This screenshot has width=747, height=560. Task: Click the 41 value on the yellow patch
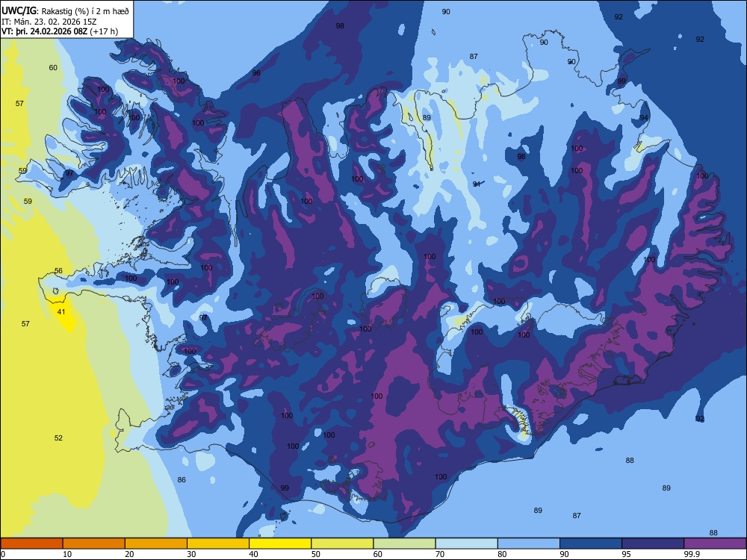pos(61,312)
